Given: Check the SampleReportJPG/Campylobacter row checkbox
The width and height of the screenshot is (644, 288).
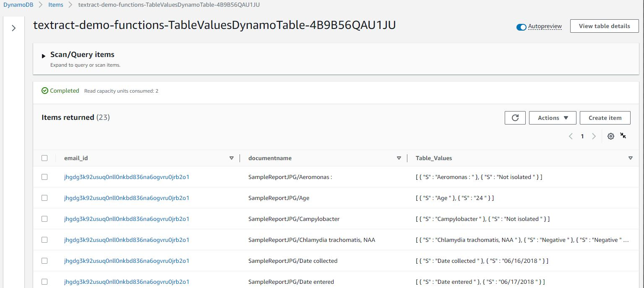Looking at the screenshot, I should (44, 218).
